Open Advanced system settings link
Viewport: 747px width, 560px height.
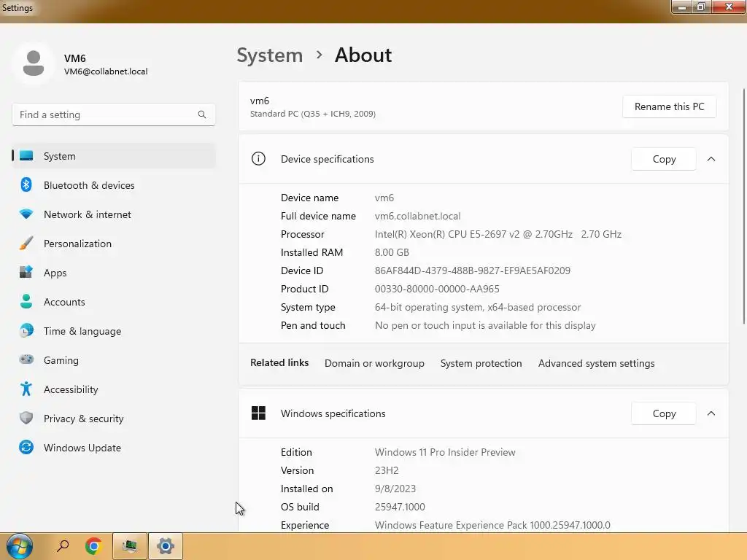coord(597,363)
